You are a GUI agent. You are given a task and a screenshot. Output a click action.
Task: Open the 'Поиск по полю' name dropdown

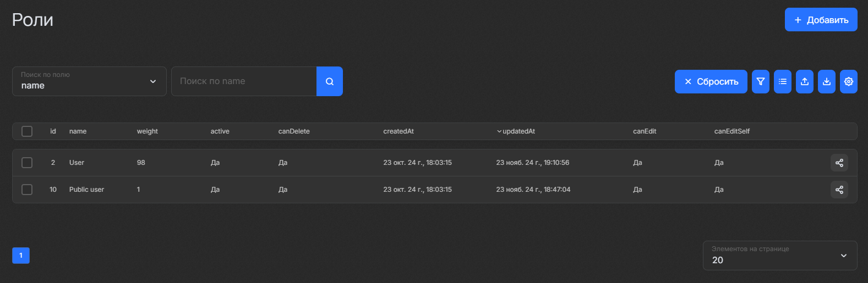(89, 81)
